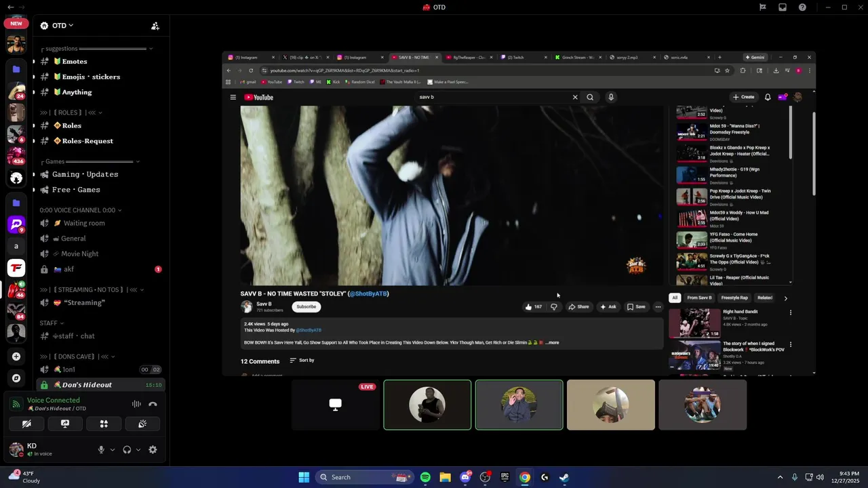Open the Emotes channel
This screenshot has width=868, height=488.
[102, 61]
